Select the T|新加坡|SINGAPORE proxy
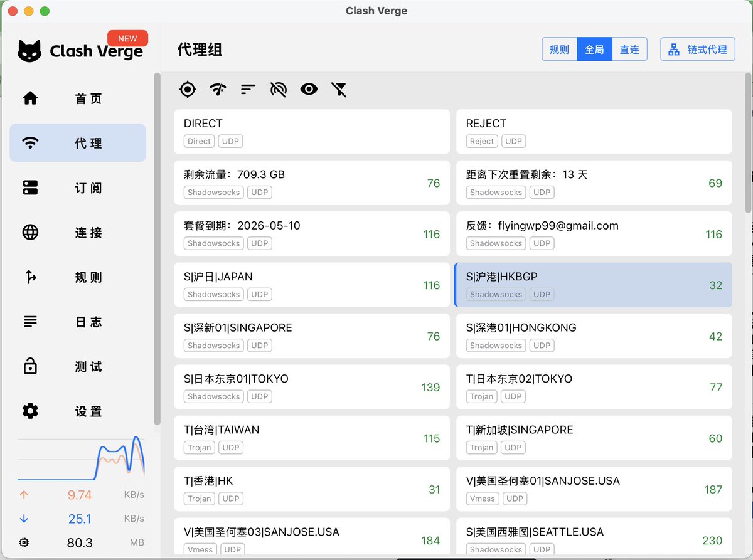 [594, 438]
